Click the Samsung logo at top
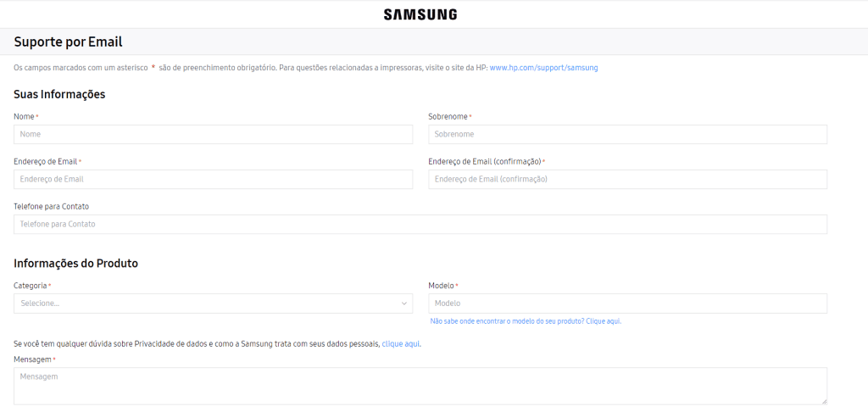 pos(420,14)
